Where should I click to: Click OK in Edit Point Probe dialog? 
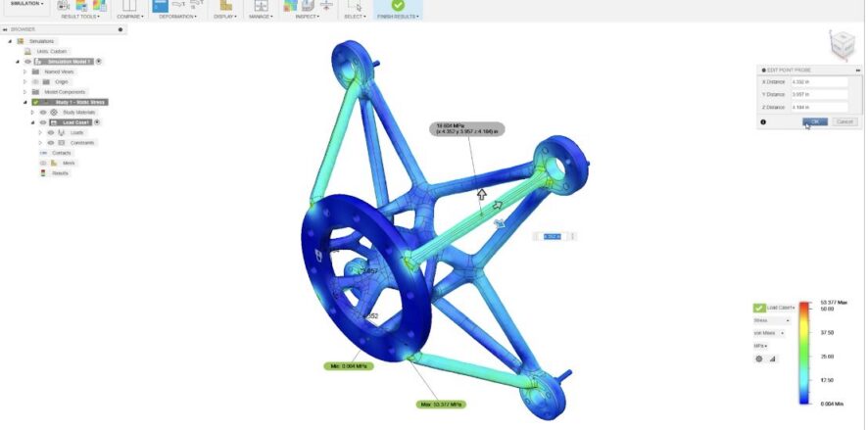click(815, 121)
